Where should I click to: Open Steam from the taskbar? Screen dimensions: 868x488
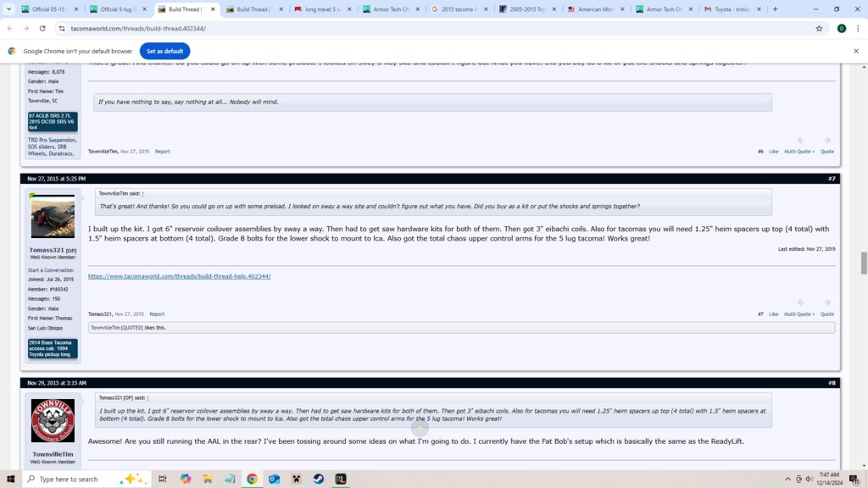tap(319, 480)
